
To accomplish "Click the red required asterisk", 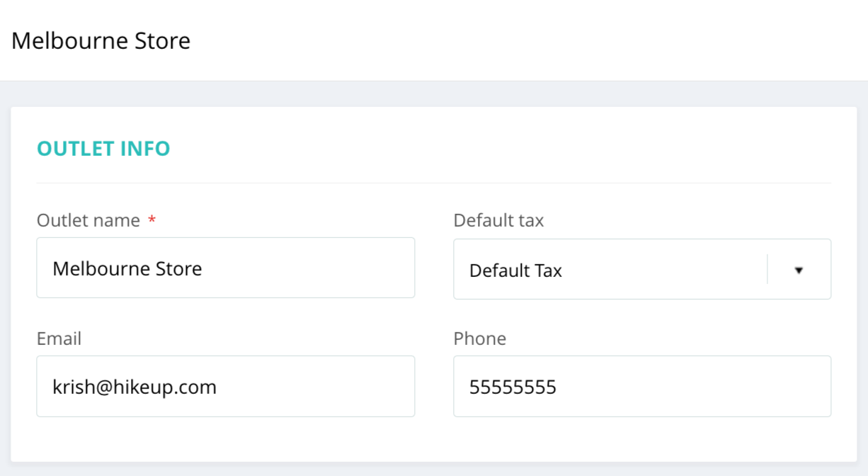I will point(152,221).
